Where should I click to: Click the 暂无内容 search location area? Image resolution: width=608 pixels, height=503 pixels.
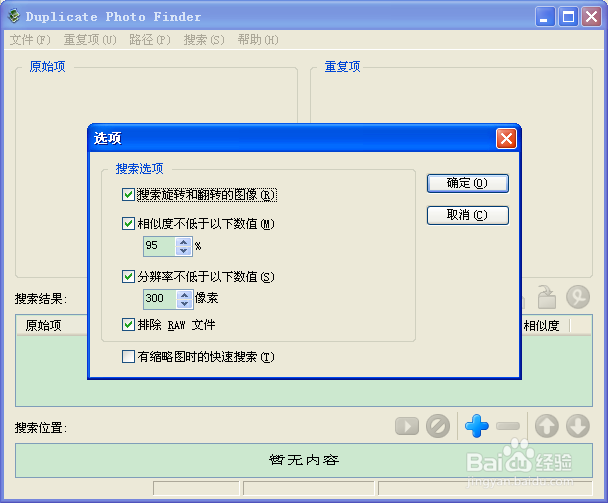(304, 460)
